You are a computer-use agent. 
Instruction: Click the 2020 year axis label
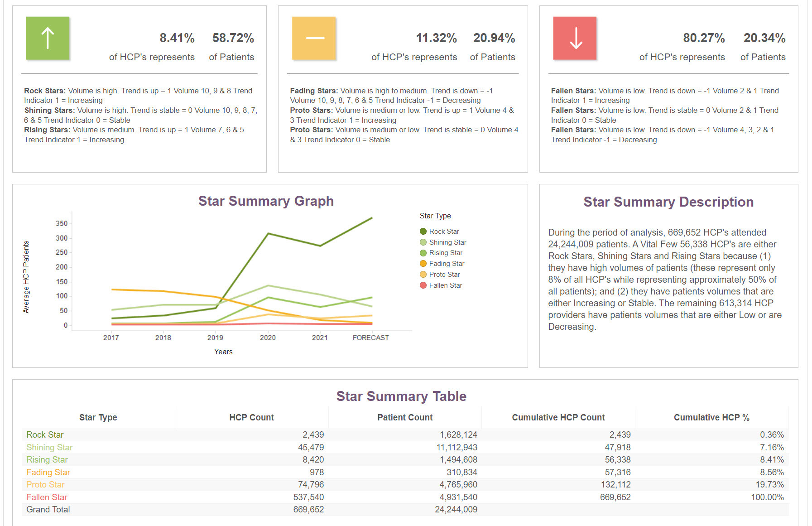pos(268,338)
